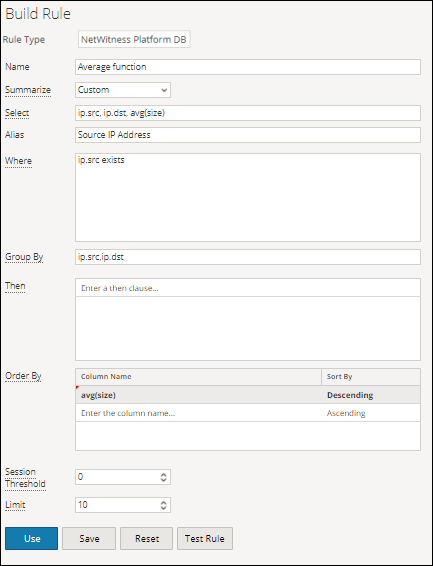Click the Select label
The width and height of the screenshot is (433, 566).
(x=17, y=113)
